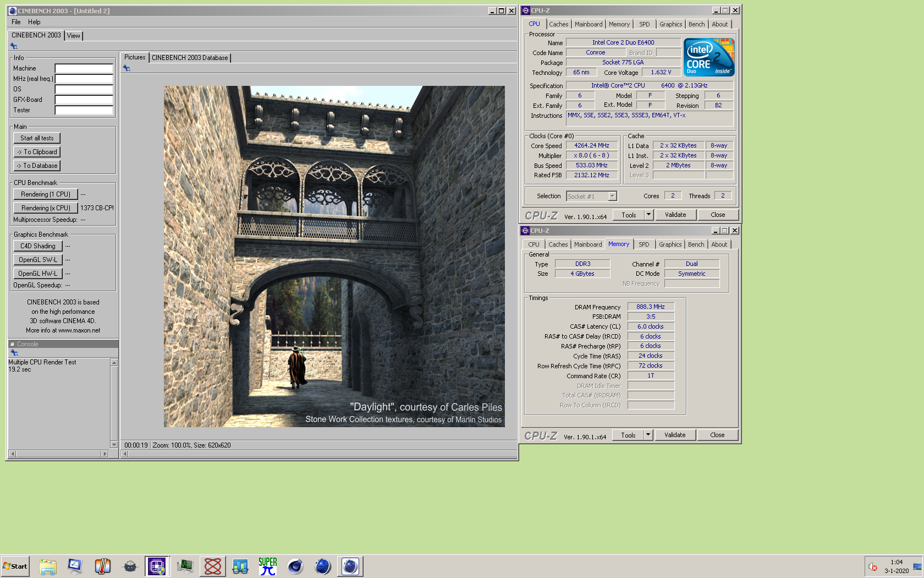Switch to the red knot benchmark taskbar icon

tap(213, 566)
